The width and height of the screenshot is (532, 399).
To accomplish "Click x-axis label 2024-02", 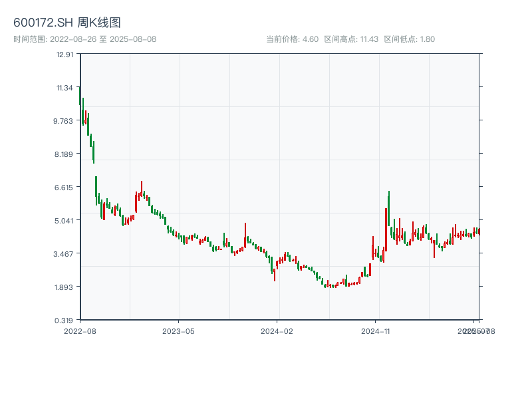I will coord(277,331).
